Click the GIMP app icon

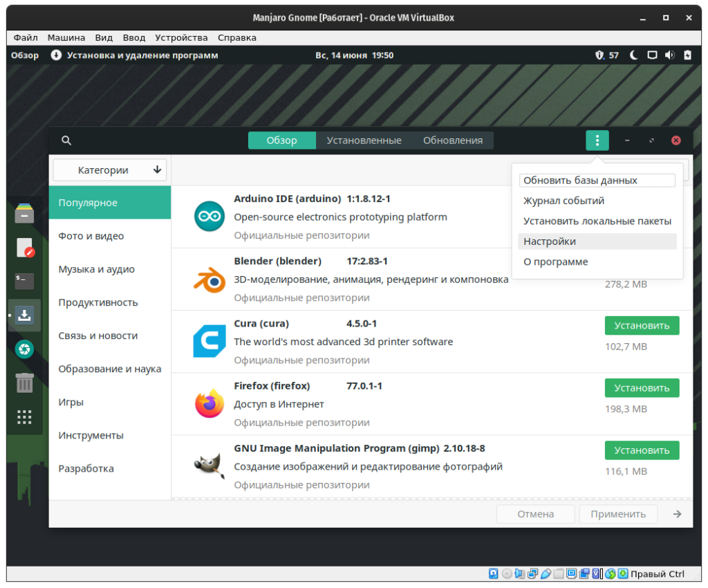(x=209, y=466)
